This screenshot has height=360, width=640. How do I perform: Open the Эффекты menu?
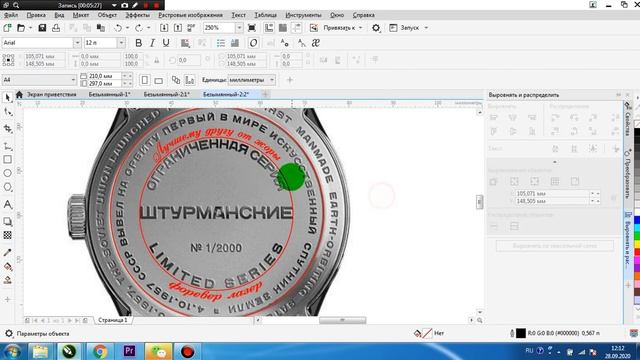(x=138, y=15)
